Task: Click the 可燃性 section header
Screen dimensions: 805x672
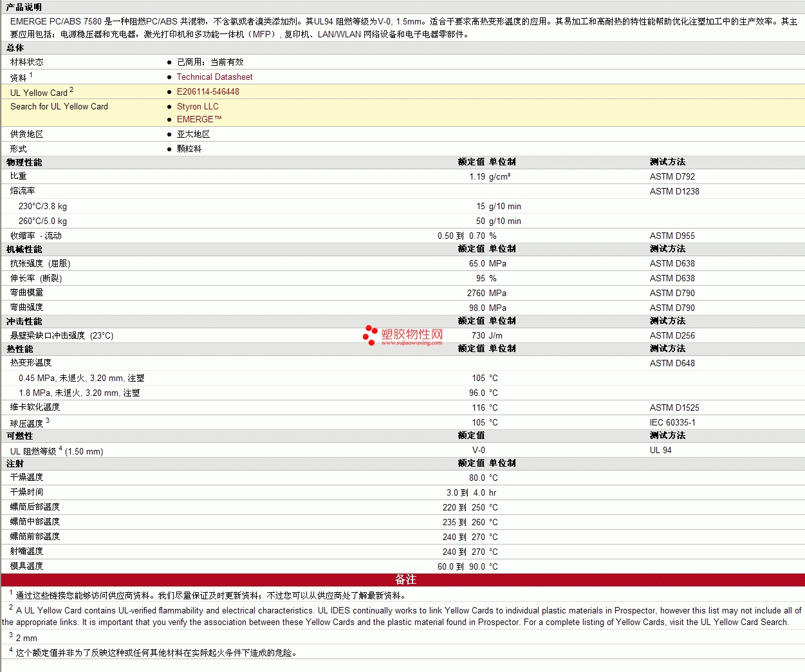Action: point(19,436)
